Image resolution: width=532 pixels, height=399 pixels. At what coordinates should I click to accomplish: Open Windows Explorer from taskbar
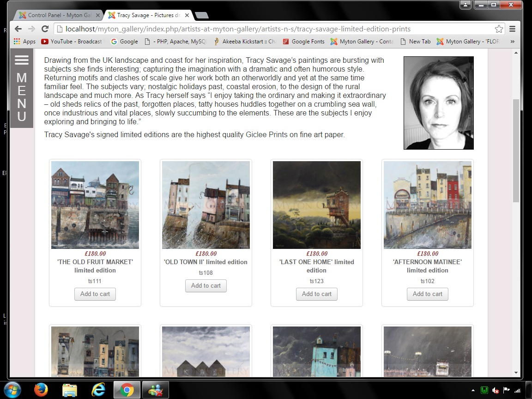[x=70, y=390]
